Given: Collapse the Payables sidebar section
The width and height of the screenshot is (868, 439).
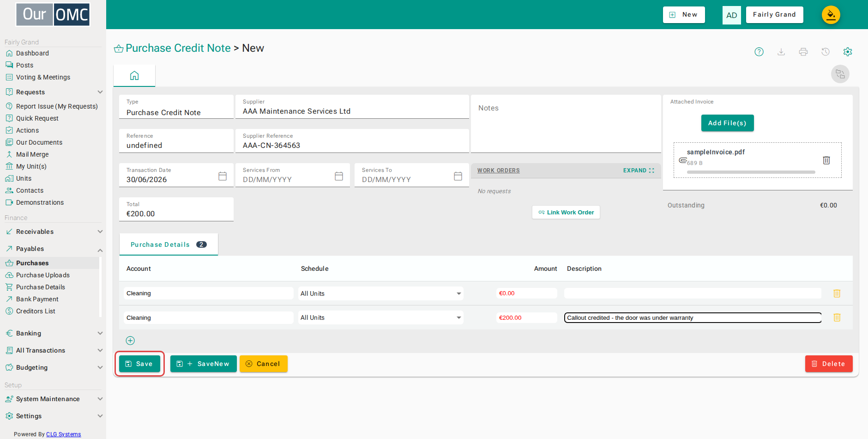Looking at the screenshot, I should click(x=100, y=250).
